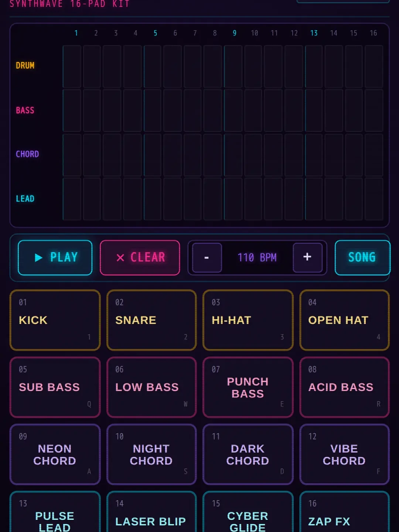
Task: Trigger the KICK pad
Action: (x=55, y=320)
